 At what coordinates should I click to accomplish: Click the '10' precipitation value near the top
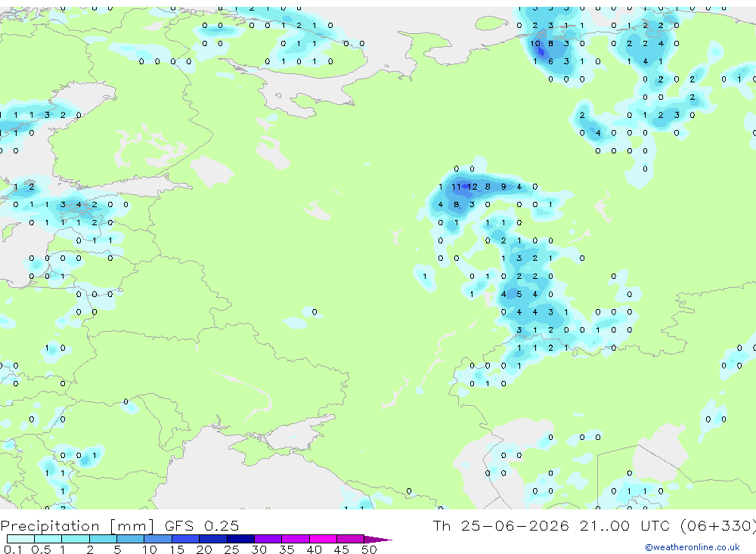[534, 43]
